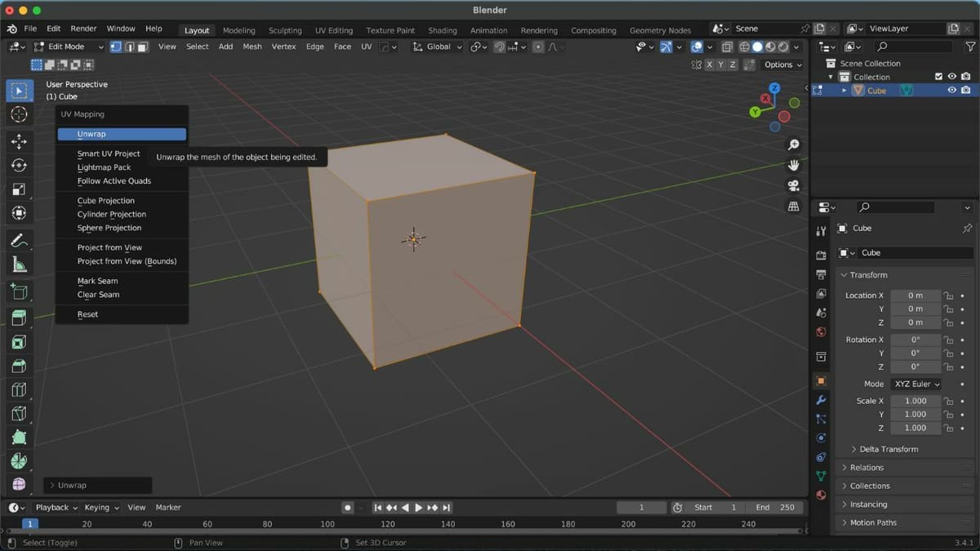Click the zoom magnifier viewport gizmo
980x551 pixels.
[x=793, y=145]
